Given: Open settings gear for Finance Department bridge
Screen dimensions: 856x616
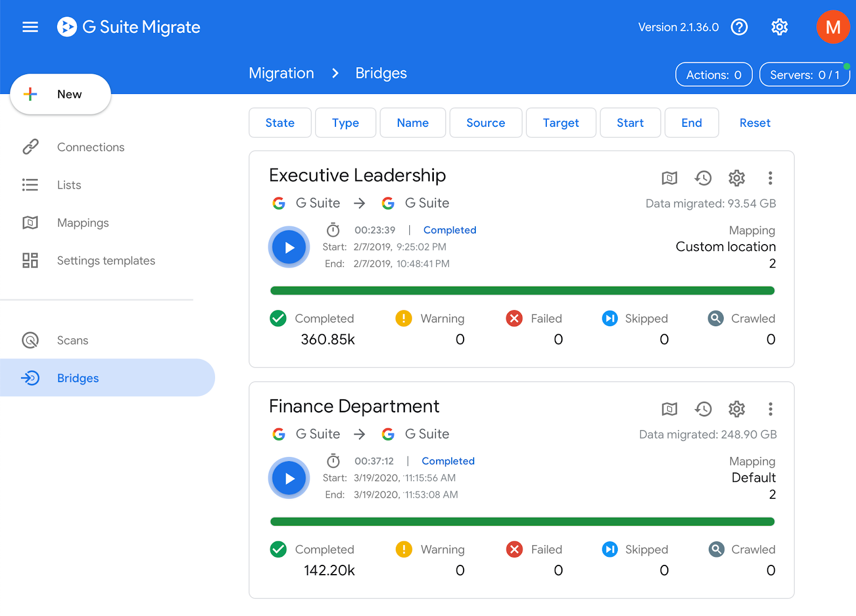Looking at the screenshot, I should (x=737, y=409).
